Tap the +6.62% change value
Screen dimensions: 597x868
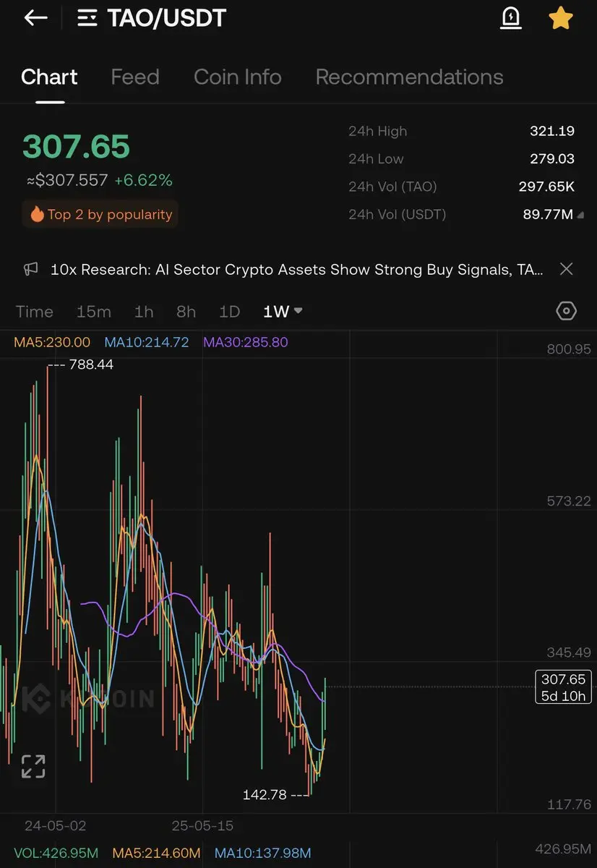tap(143, 180)
